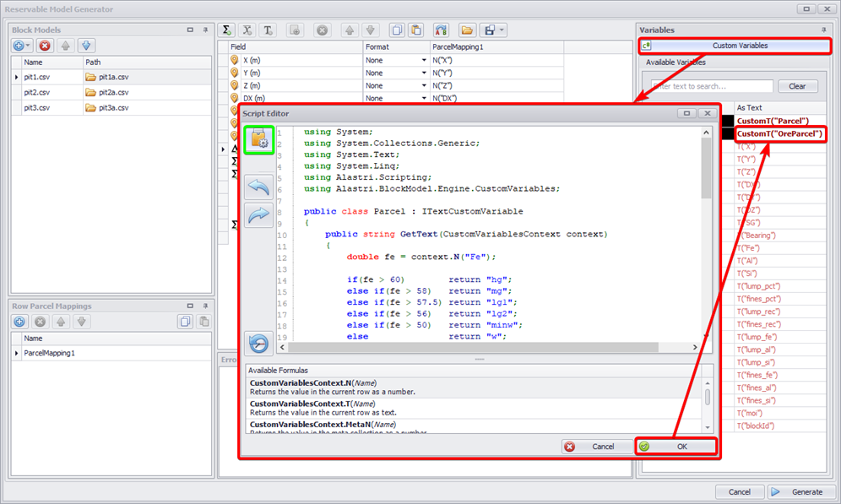Click the redo arrow in Script Editor
This screenshot has width=841, height=504.
point(258,215)
